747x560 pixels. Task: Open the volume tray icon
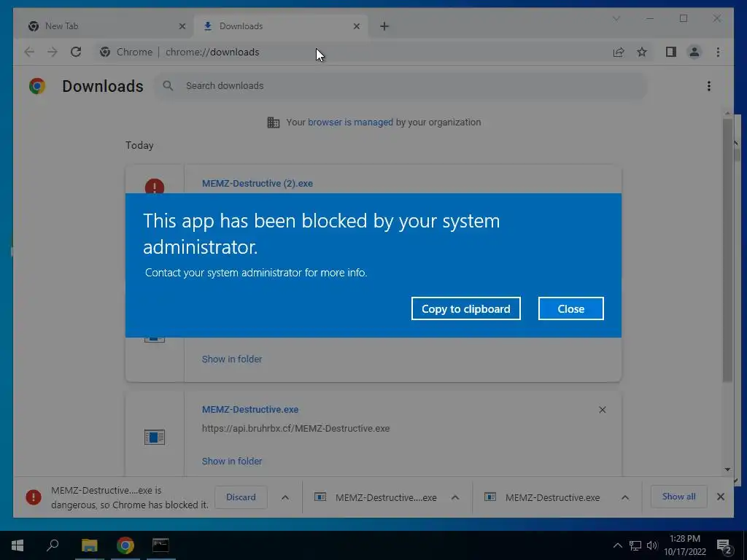(x=651, y=545)
